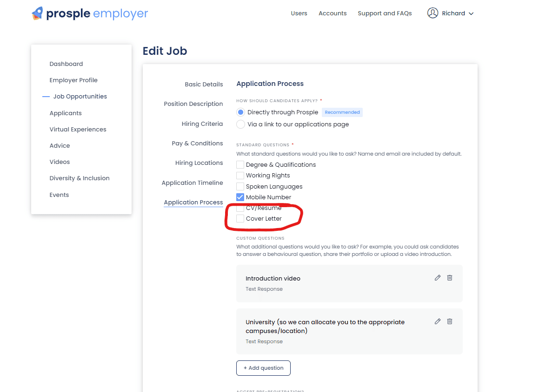Delete the Introduction video question
Viewport: 552px width, 392px height.
pyautogui.click(x=450, y=278)
